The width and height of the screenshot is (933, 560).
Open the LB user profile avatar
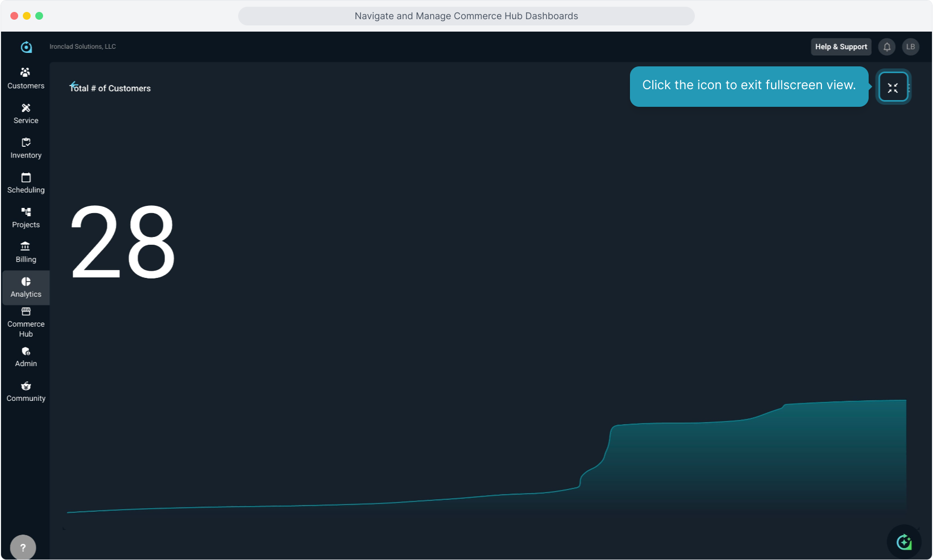click(910, 47)
